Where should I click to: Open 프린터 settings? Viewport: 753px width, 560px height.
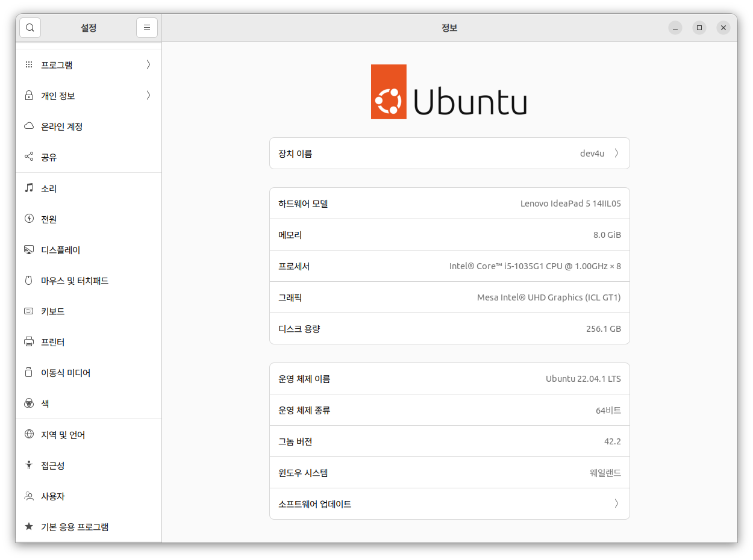tap(89, 342)
